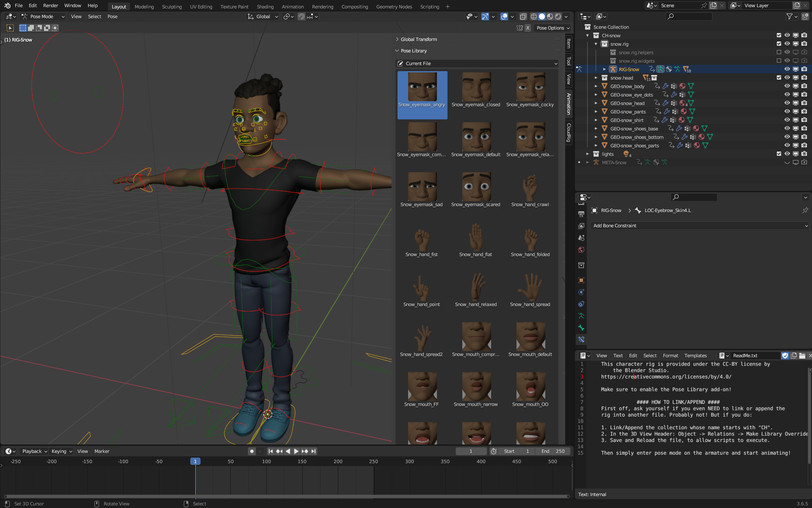812x508 pixels.
Task: Open the Bone Constraints properties tab
Action: tap(581, 340)
